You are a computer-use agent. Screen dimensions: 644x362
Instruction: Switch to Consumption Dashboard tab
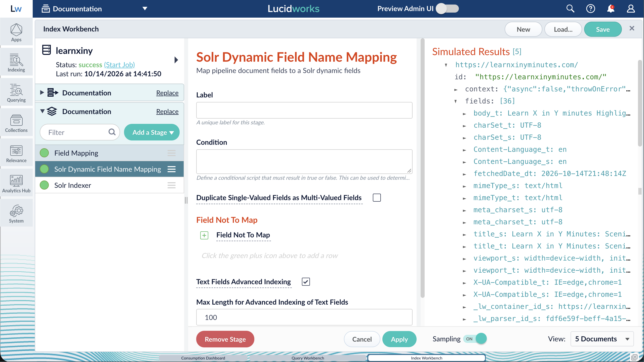click(203, 358)
